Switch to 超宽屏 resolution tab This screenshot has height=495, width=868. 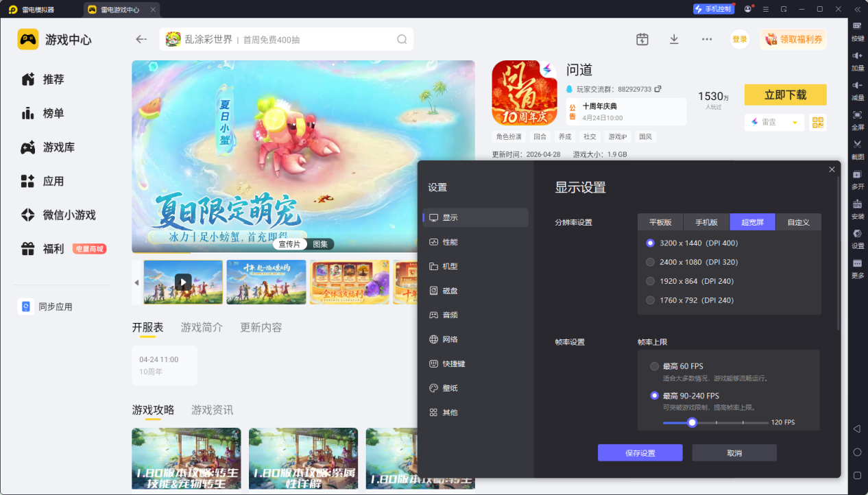click(753, 222)
